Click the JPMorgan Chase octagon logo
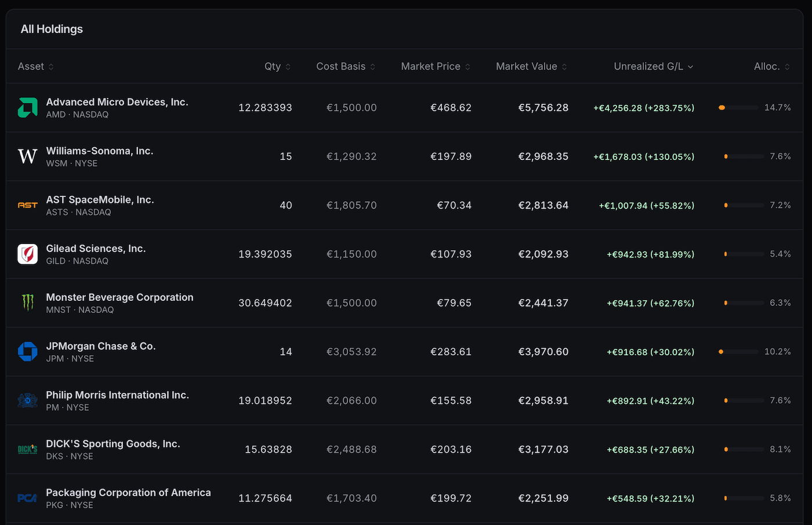This screenshot has height=525, width=812. point(27,352)
